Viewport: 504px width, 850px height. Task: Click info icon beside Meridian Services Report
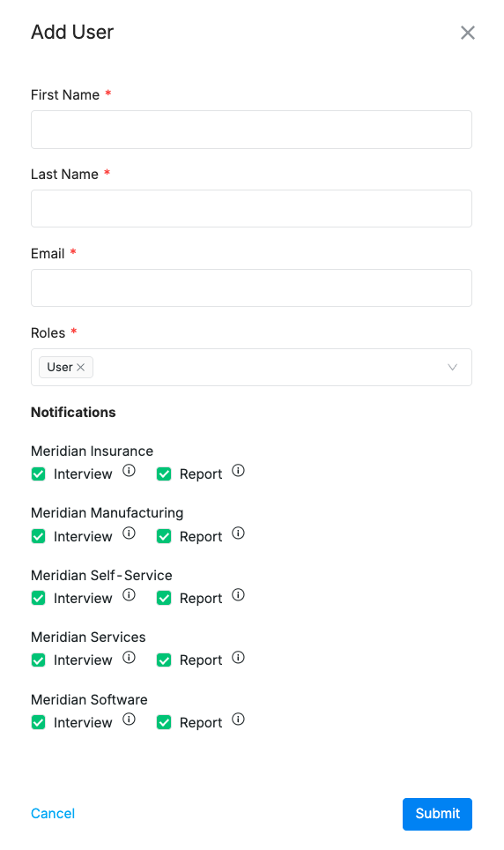tap(239, 658)
